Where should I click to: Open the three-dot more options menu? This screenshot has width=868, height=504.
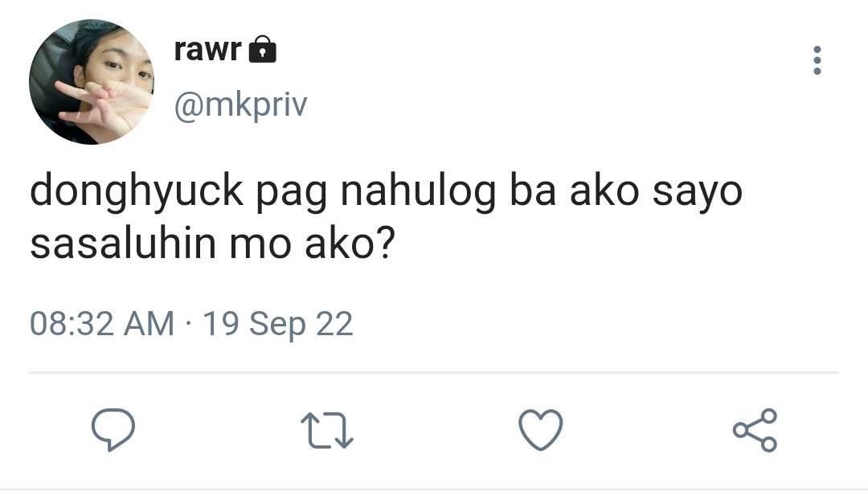pyautogui.click(x=817, y=60)
